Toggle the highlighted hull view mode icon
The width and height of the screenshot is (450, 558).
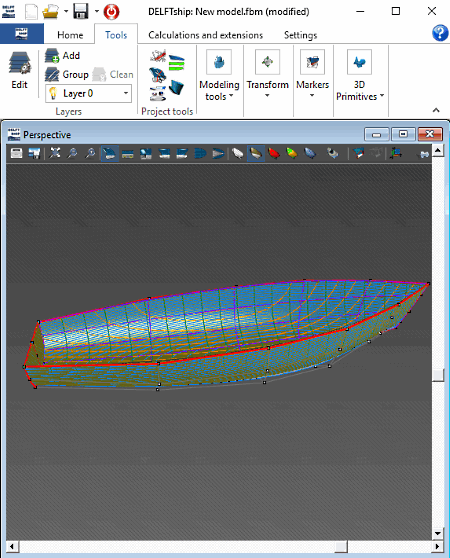(x=110, y=153)
